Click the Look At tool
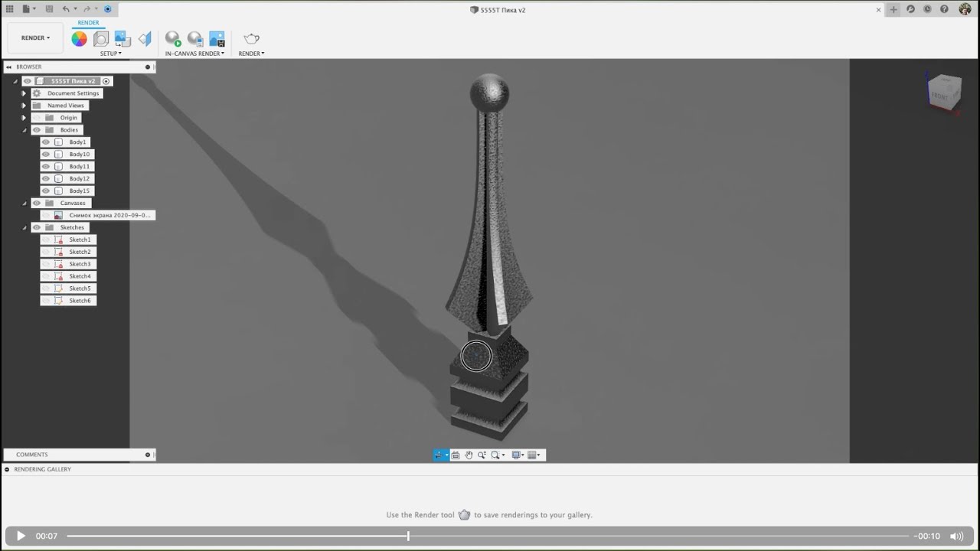 point(456,455)
